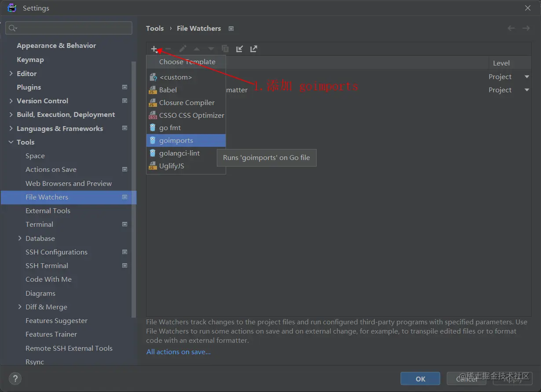The height and width of the screenshot is (392, 541).
Task: Expand Build, Execution, Deployment section
Action: 11,114
